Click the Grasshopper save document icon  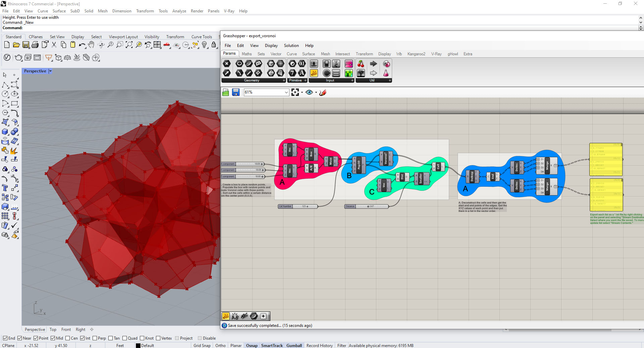(x=236, y=92)
